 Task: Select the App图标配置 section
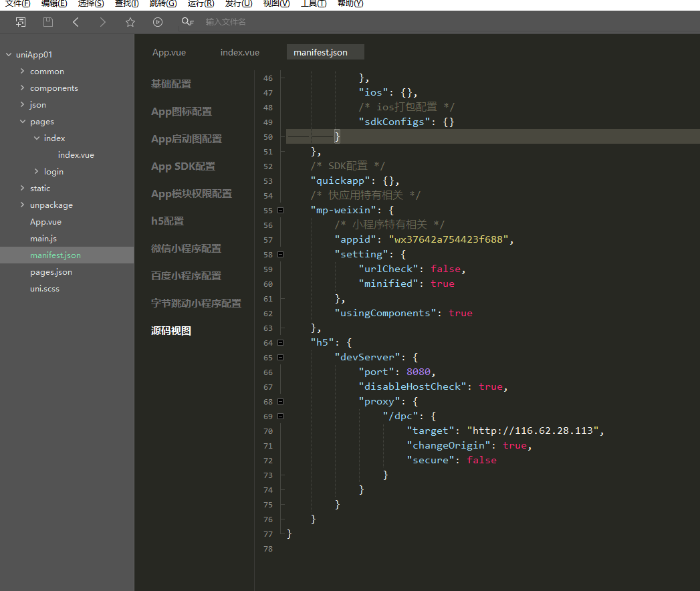181,112
